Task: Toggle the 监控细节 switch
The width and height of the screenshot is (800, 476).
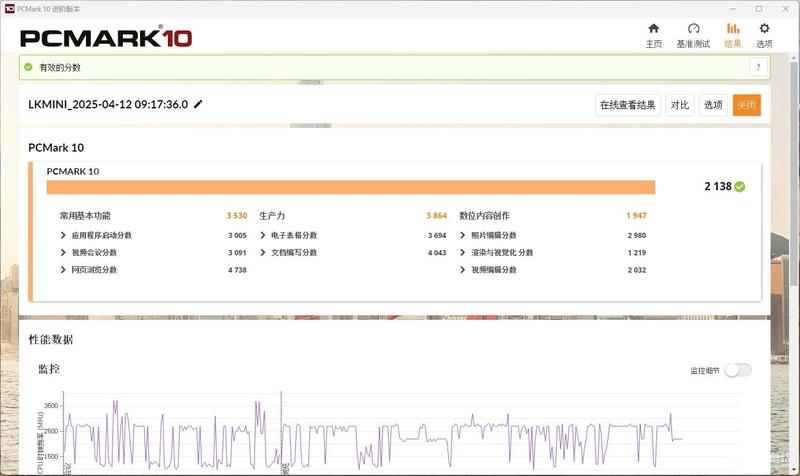Action: click(738, 370)
